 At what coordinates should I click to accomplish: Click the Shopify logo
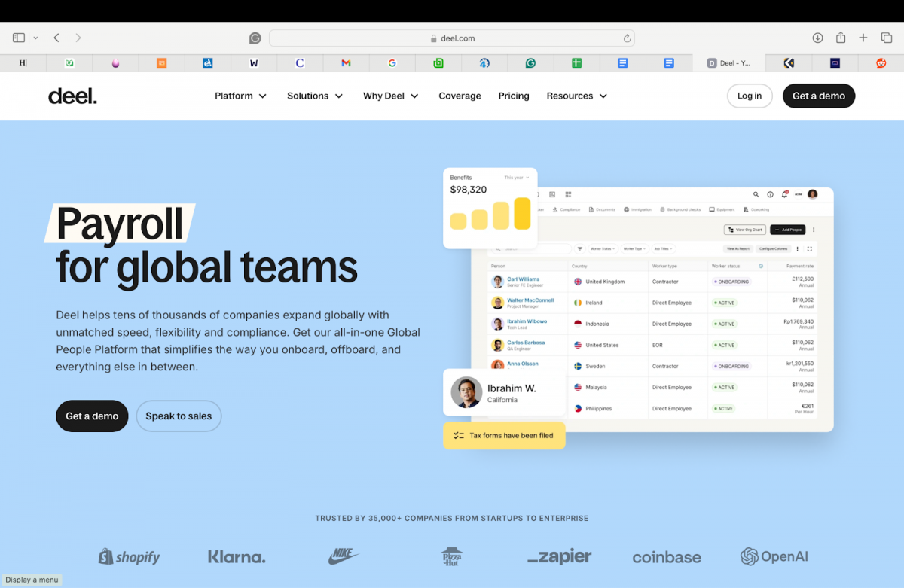pos(130,557)
